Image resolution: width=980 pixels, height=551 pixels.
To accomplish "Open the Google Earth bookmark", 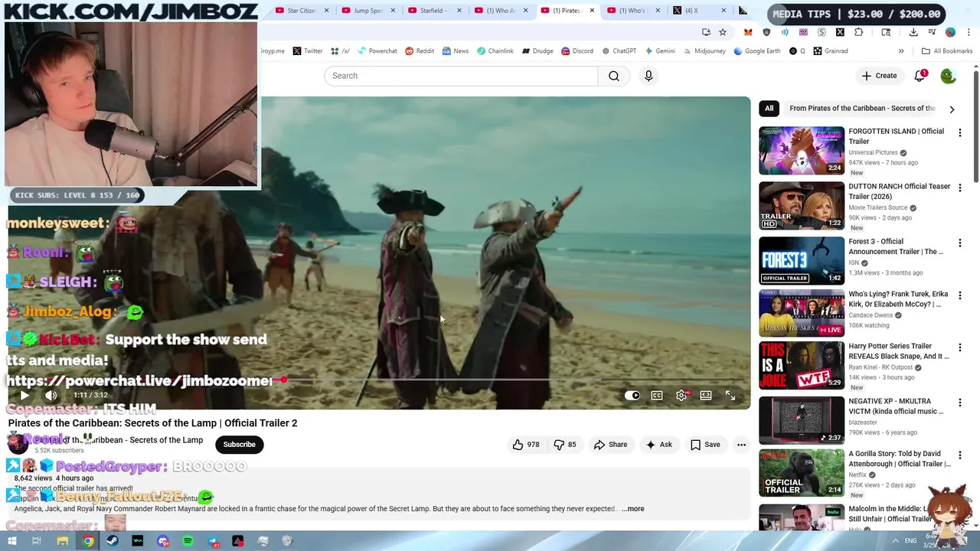I will (756, 51).
